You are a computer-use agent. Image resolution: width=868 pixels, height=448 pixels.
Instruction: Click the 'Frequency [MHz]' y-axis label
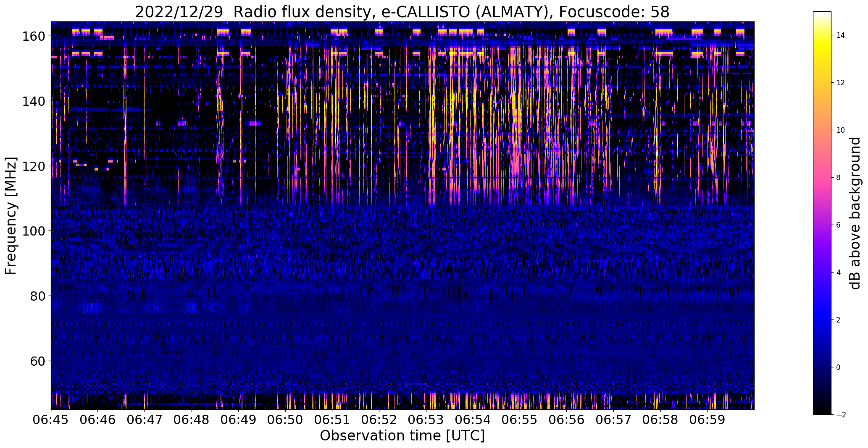tap(11, 216)
